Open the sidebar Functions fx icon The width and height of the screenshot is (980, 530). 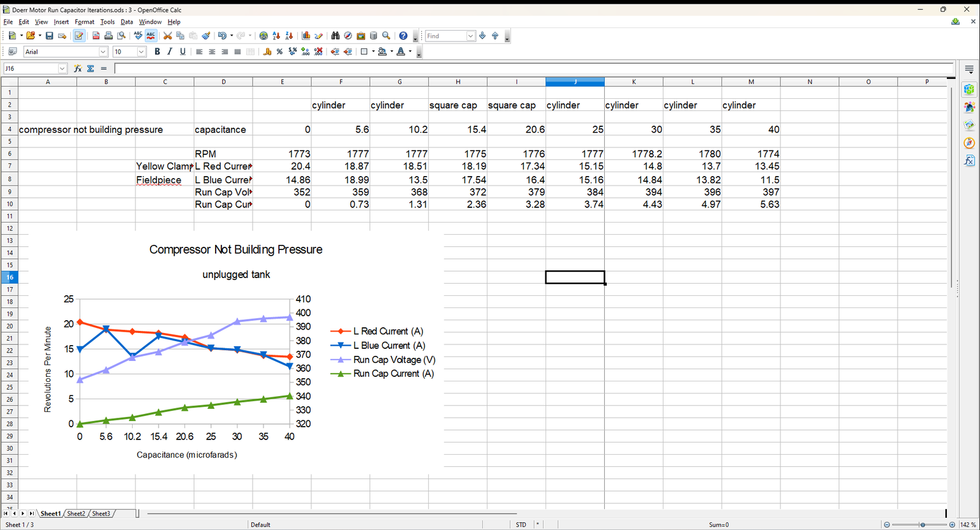(969, 161)
